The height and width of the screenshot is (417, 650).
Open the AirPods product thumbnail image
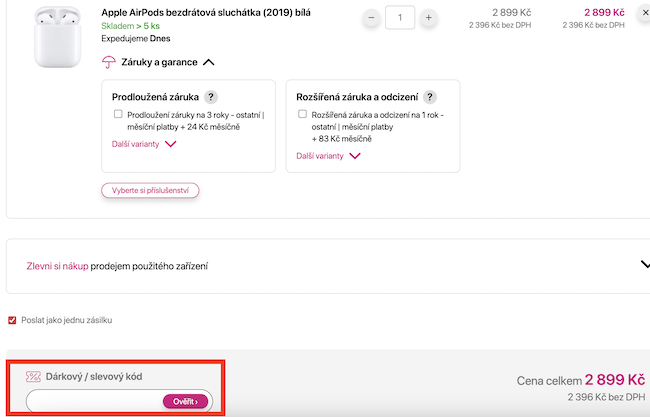[57, 36]
